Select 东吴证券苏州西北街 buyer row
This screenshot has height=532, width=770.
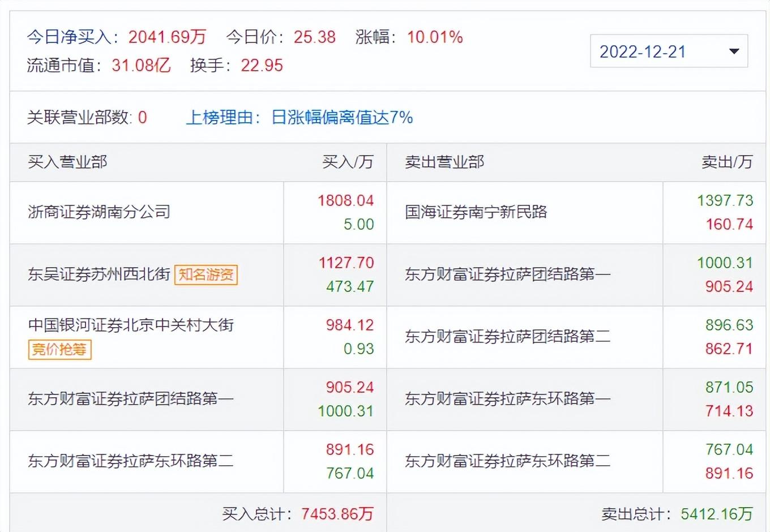point(99,274)
